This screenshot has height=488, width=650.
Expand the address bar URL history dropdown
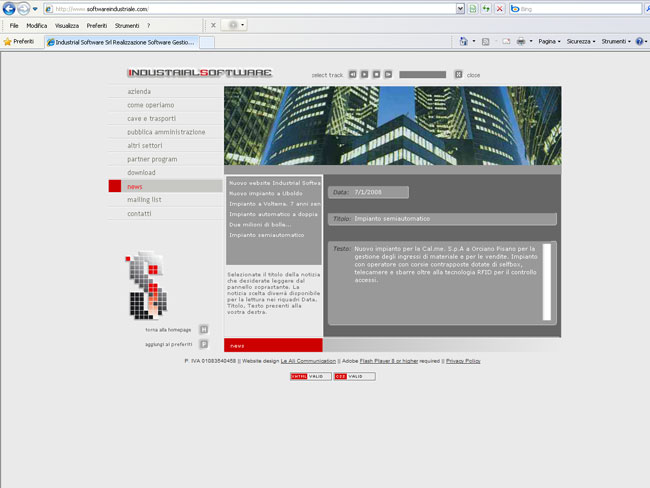tap(460, 9)
